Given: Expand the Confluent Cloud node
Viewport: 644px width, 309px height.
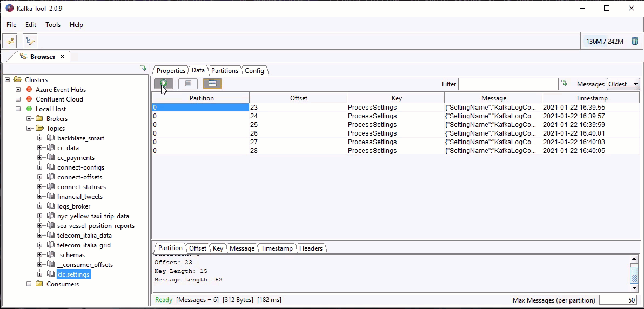Looking at the screenshot, I should coord(18,99).
